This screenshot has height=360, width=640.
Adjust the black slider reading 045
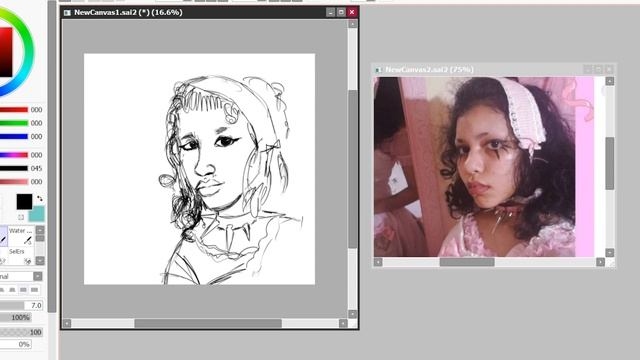point(14,168)
